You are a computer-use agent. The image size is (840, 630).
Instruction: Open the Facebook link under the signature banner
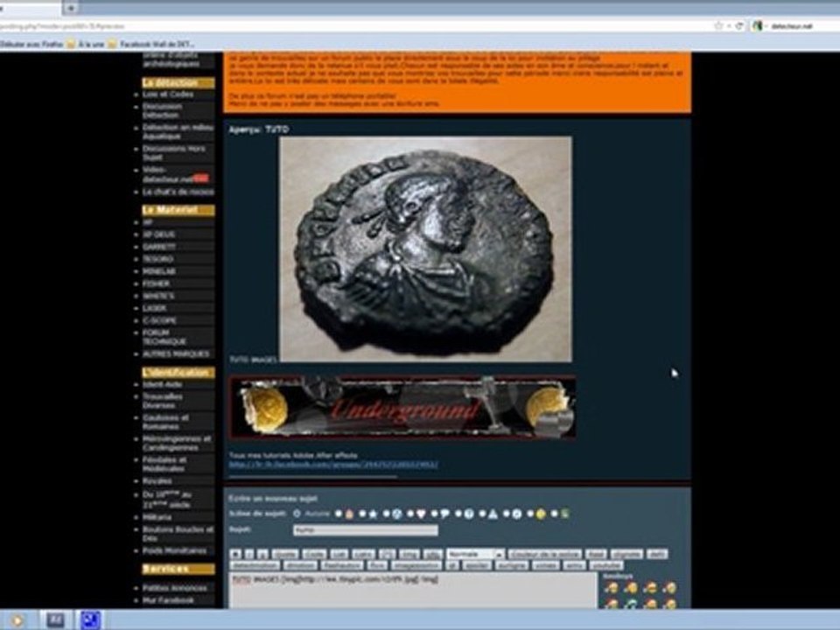[333, 465]
